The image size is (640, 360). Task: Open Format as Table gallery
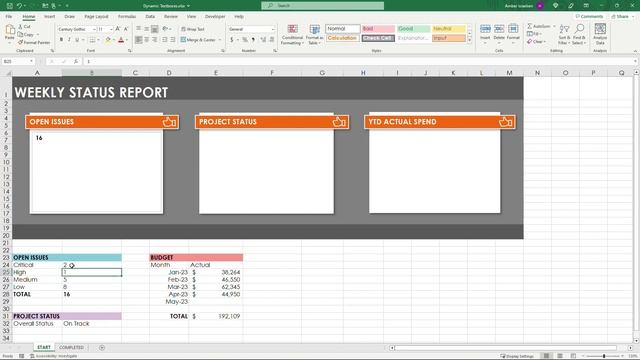pos(314,34)
